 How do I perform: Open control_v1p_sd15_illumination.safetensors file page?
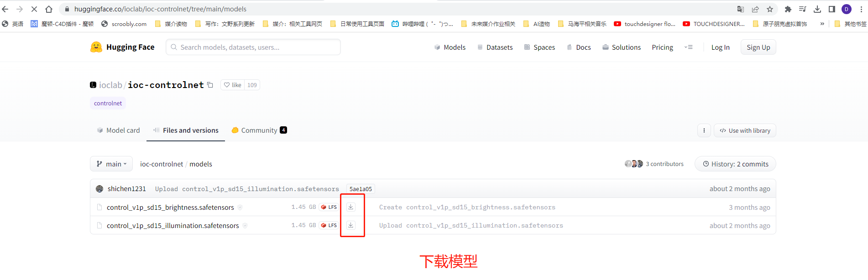pos(173,226)
